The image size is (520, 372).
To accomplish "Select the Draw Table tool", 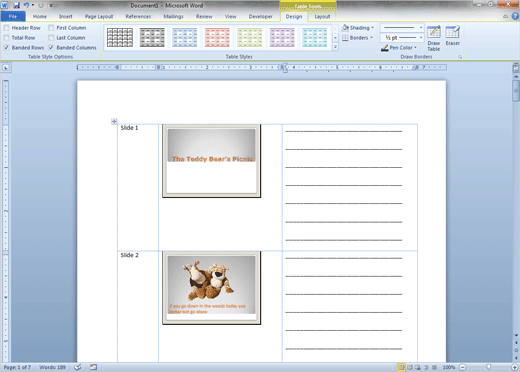I will click(x=434, y=38).
